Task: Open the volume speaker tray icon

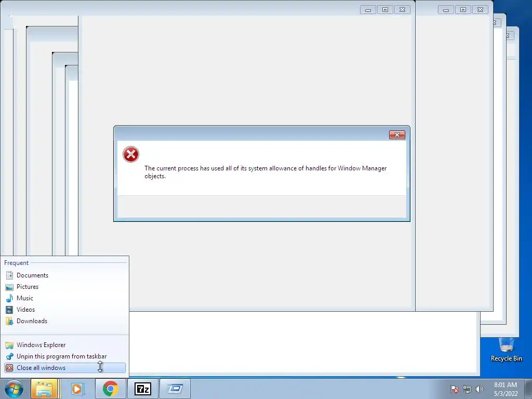Action: tap(480, 389)
